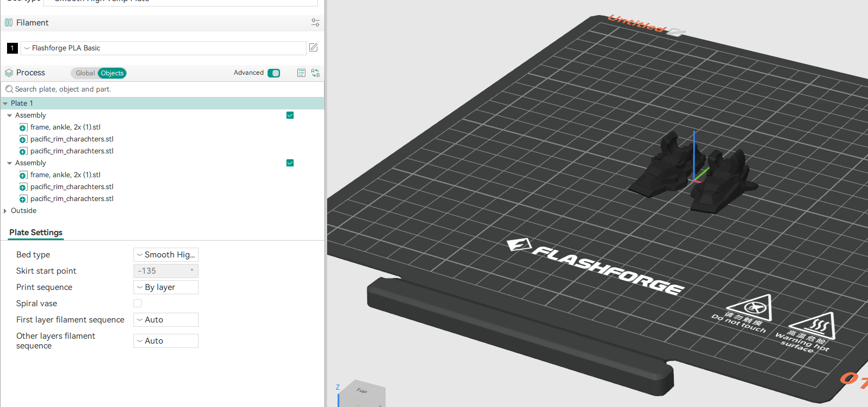
Task: Click the filament settings sliders icon
Action: point(315,22)
